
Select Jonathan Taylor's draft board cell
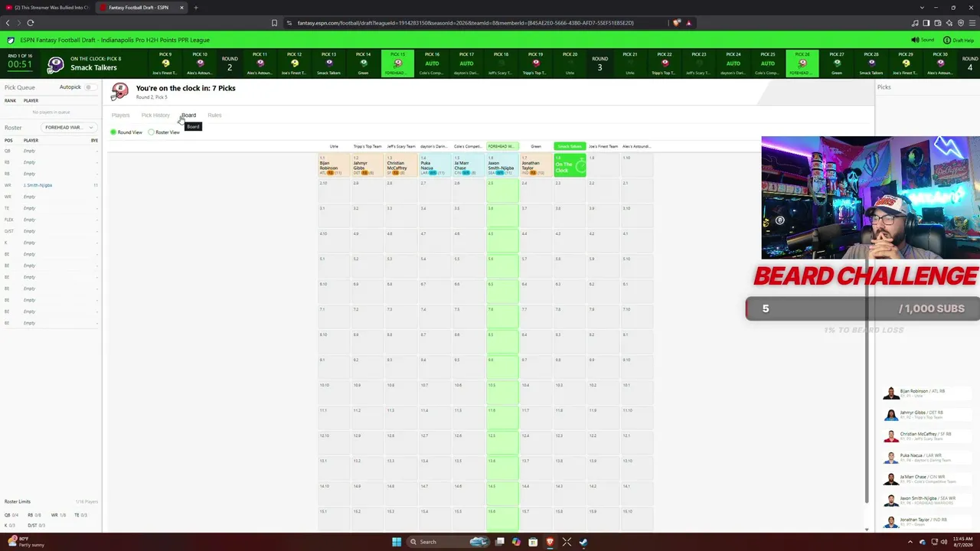(x=536, y=166)
